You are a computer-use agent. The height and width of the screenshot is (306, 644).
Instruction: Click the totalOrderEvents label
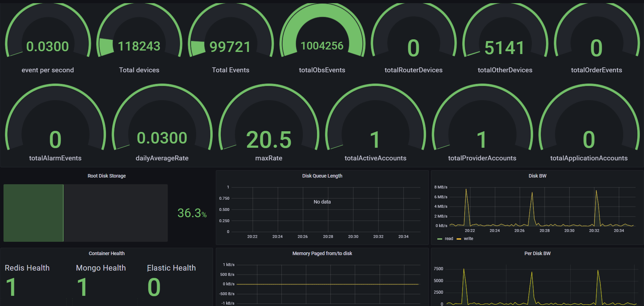tap(597, 70)
